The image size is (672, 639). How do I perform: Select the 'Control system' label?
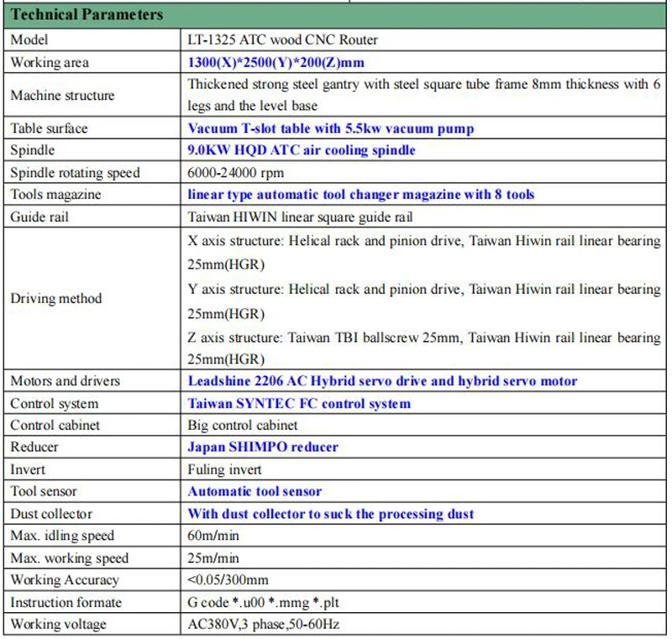[x=55, y=403]
